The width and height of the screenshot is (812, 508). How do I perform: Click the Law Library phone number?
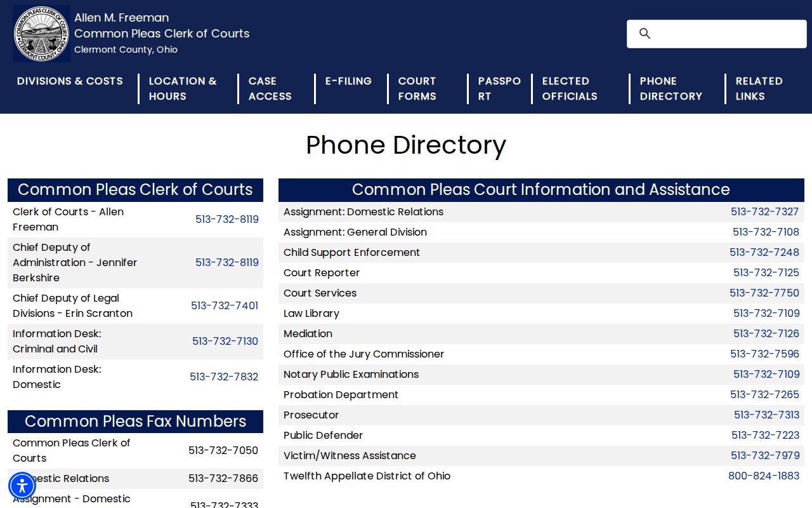(766, 314)
